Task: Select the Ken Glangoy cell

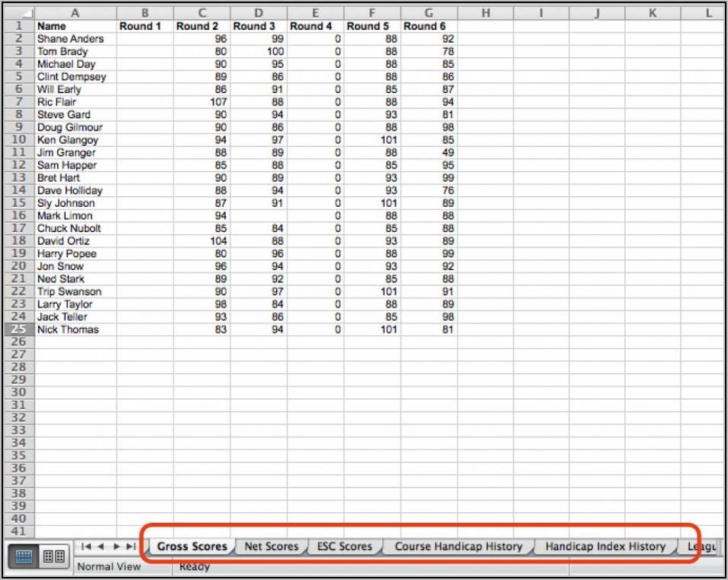Action: click(x=76, y=140)
